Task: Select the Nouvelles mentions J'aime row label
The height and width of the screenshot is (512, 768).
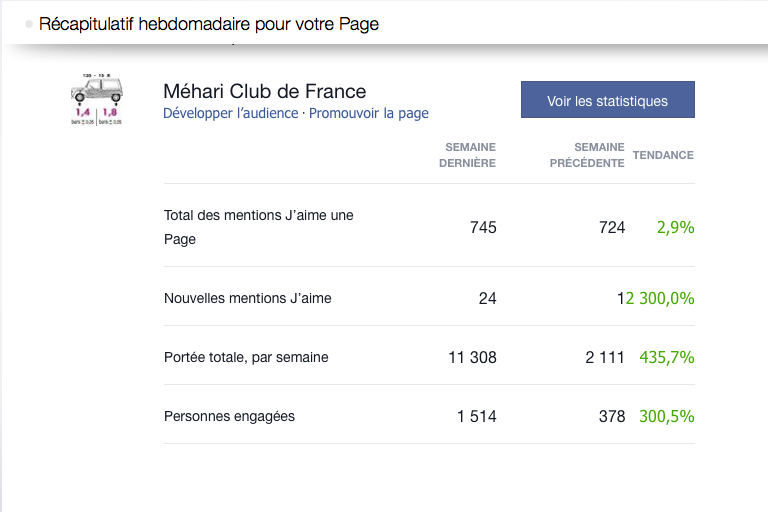Action: [247, 298]
